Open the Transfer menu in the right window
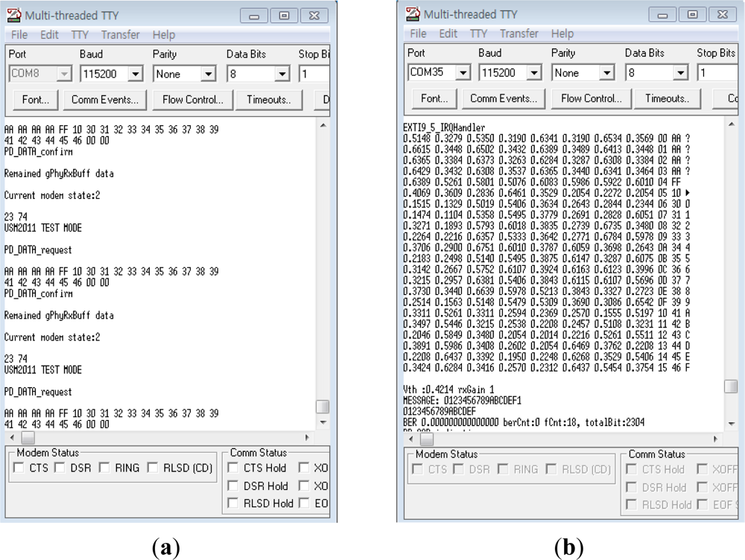The image size is (745, 560). point(519,34)
